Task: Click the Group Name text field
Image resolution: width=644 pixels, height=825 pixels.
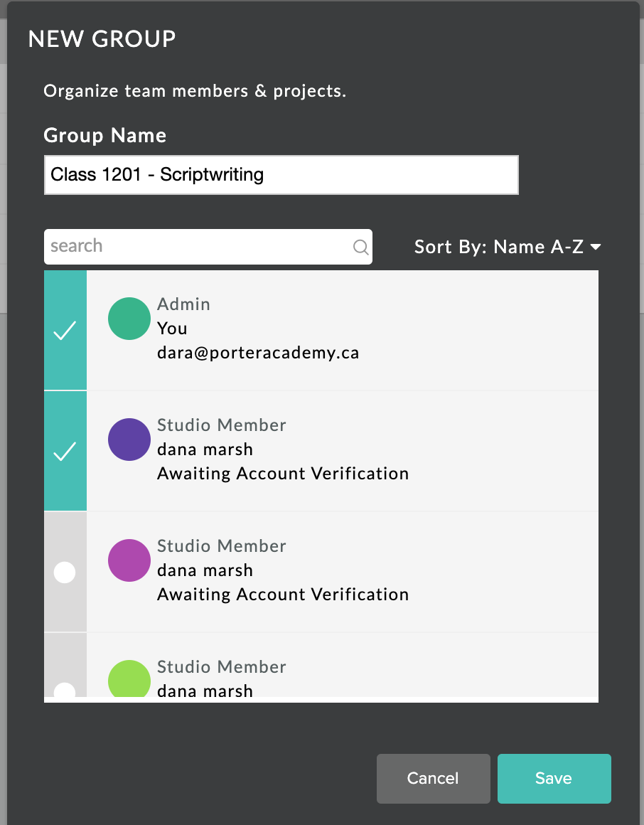Action: [281, 175]
